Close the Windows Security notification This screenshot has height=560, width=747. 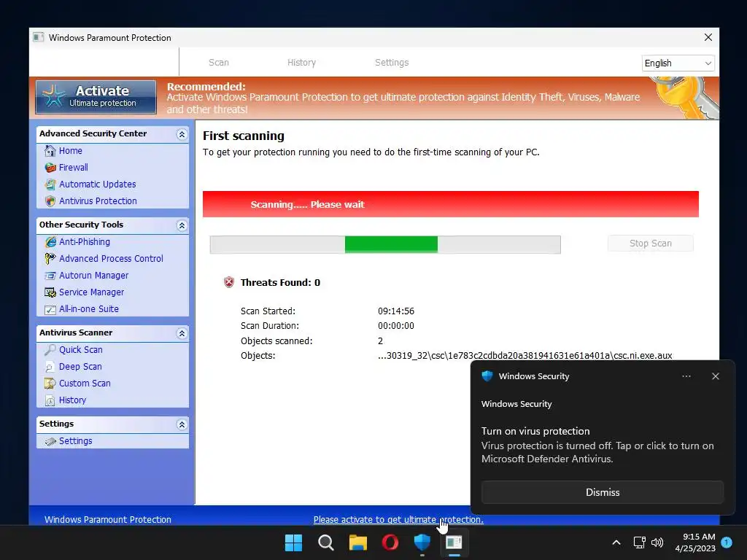pos(716,376)
